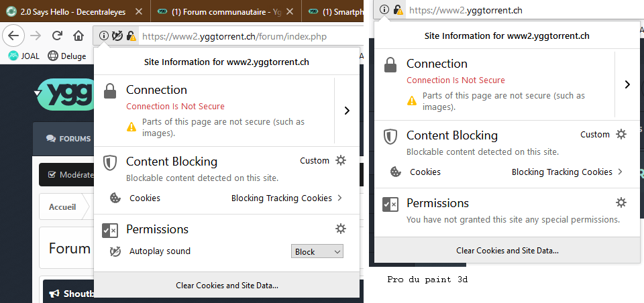644x303 pixels.
Task: Open the JOAL bookmark
Action: [25, 56]
